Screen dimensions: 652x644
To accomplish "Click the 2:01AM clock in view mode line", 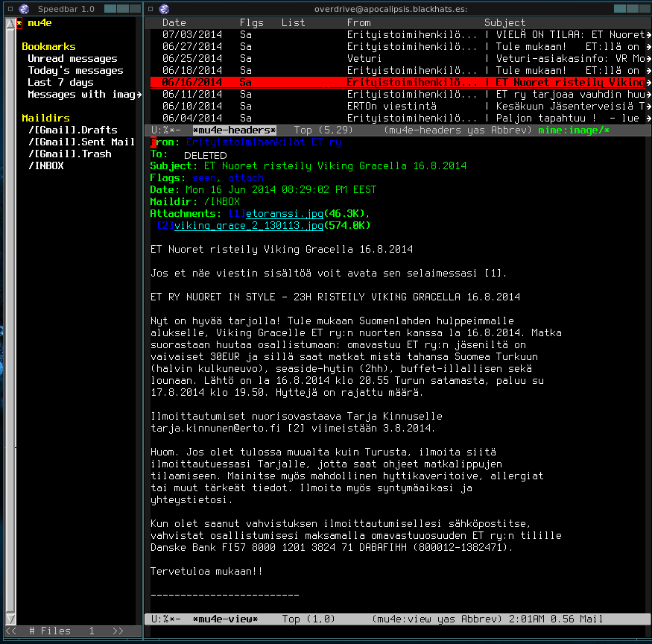I will (x=526, y=619).
